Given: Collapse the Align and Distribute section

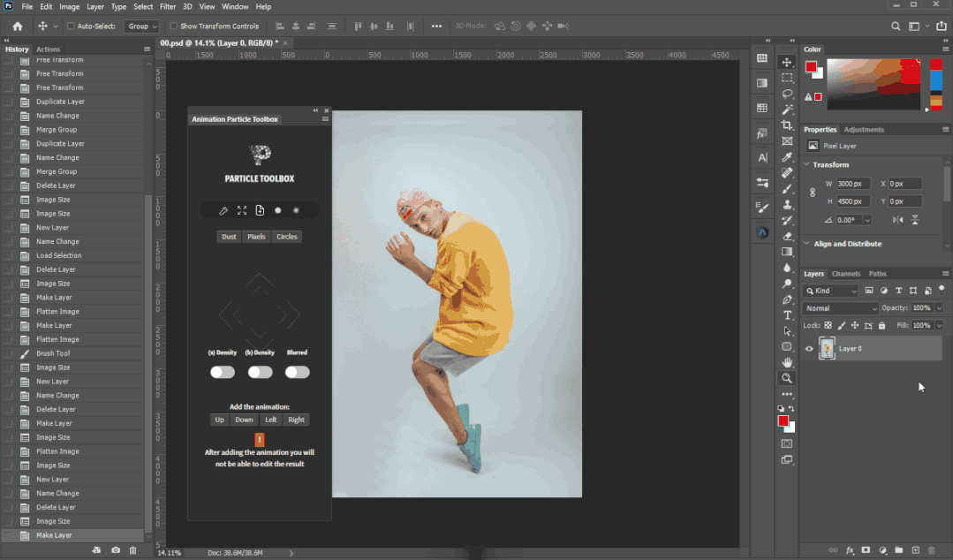Looking at the screenshot, I should [807, 244].
